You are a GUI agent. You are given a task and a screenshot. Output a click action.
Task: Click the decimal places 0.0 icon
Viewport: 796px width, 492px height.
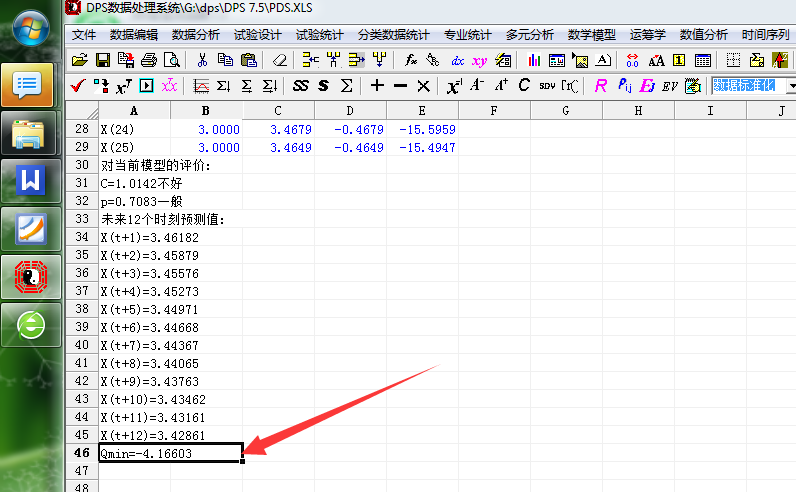[x=633, y=60]
